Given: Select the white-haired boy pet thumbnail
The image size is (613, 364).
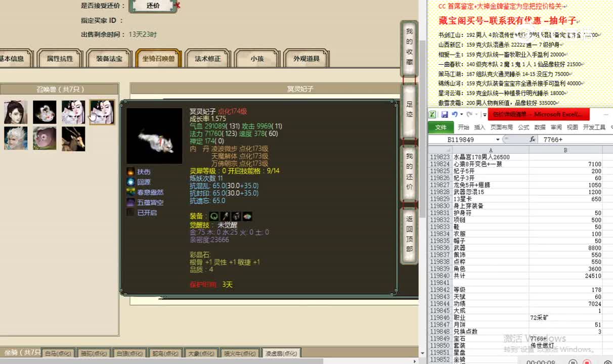Looking at the screenshot, I should click(x=16, y=139).
